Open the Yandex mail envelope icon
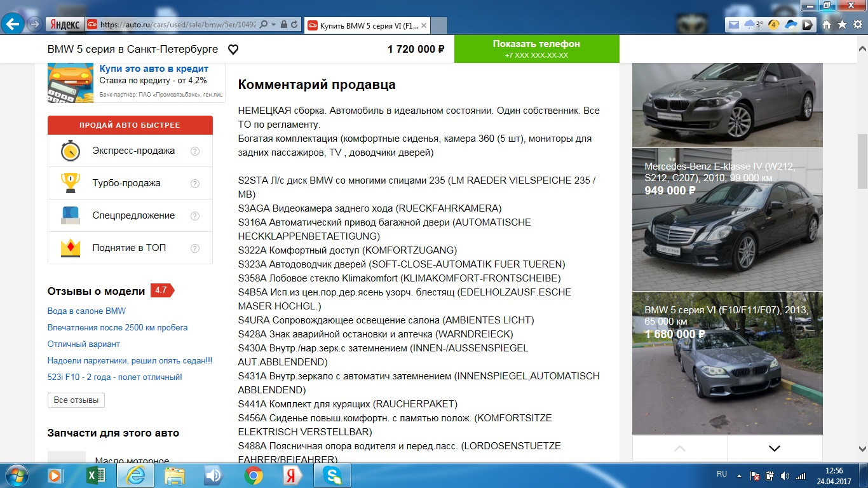 (735, 25)
